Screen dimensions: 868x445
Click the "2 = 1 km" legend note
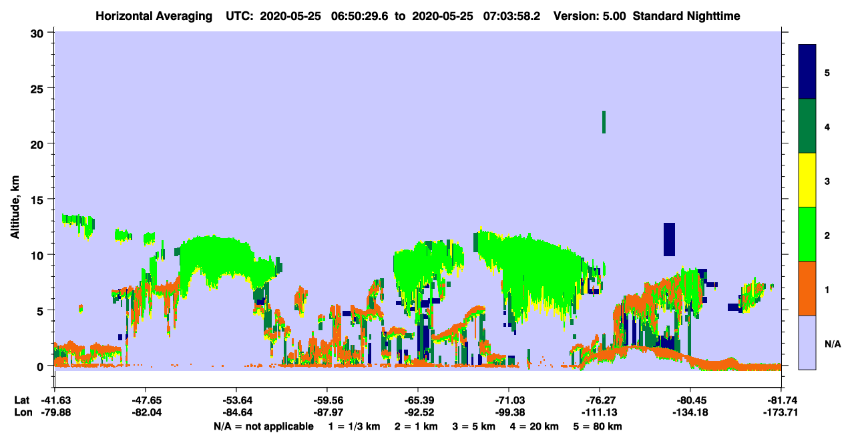tap(416, 426)
